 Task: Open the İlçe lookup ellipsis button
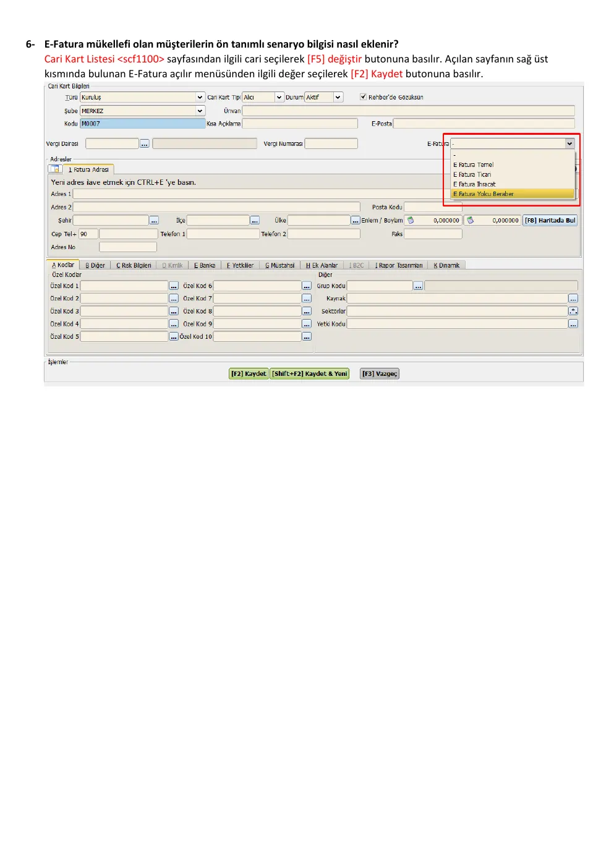[x=255, y=221]
